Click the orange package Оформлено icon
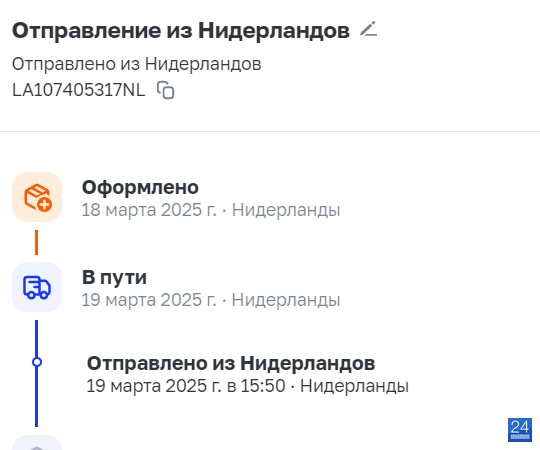This screenshot has height=450, width=540. coord(37,197)
